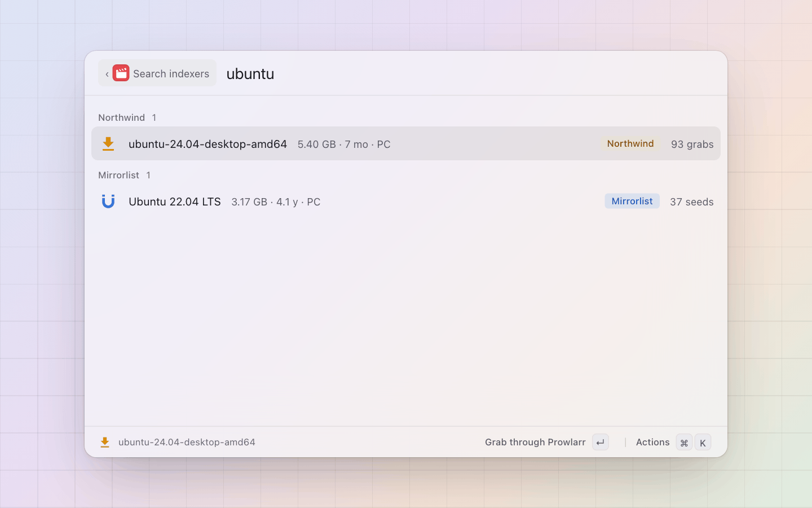Click the Command key icon in the footer
The width and height of the screenshot is (812, 508).
click(684, 443)
